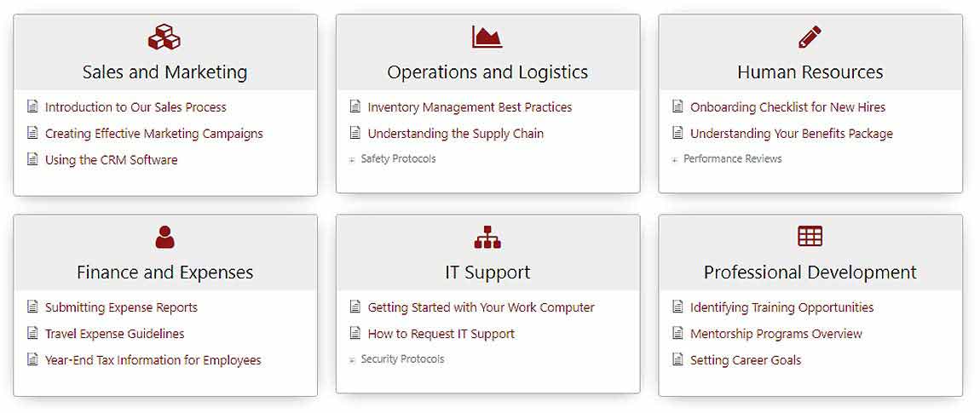The width and height of the screenshot is (980, 413).
Task: Click the person icon above Finance and Expenses
Action: tap(164, 237)
